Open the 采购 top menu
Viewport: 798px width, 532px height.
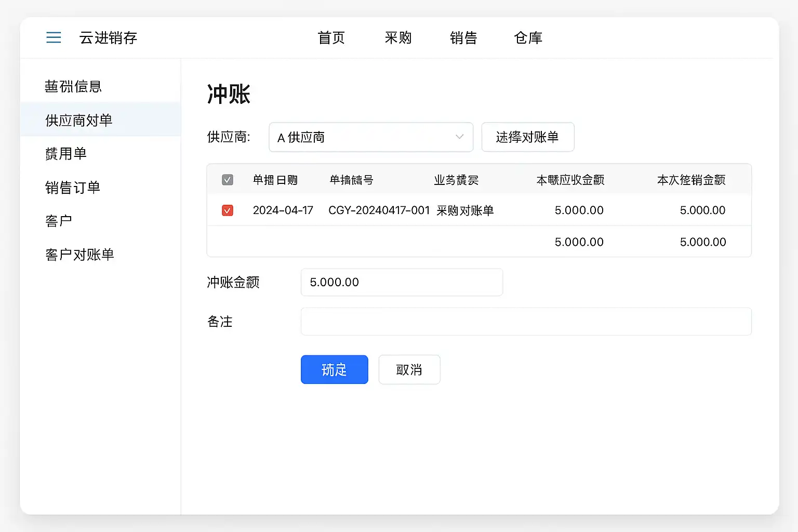pyautogui.click(x=398, y=38)
